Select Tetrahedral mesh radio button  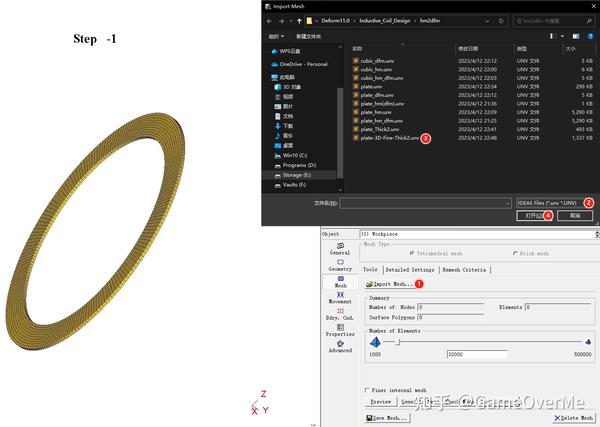click(x=412, y=253)
